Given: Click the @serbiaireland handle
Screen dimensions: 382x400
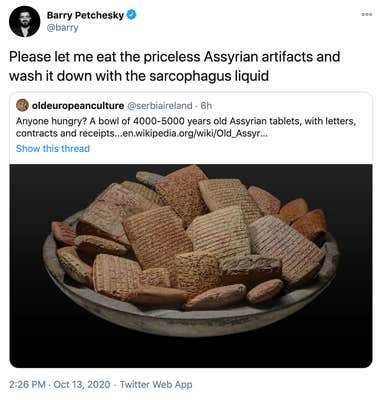Looking at the screenshot, I should [x=160, y=106].
